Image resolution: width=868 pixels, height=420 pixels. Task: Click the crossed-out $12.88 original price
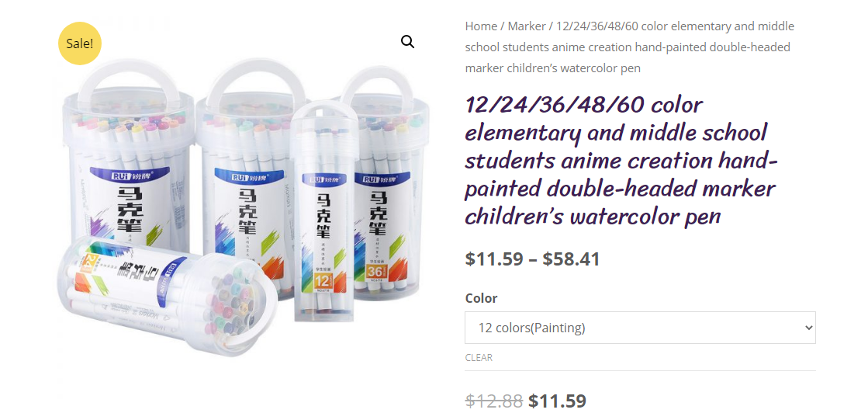494,401
